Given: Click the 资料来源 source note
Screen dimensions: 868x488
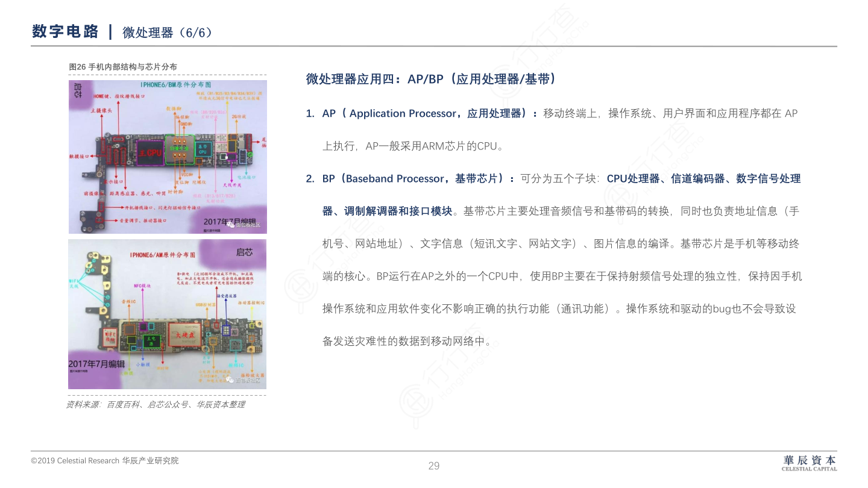Looking at the screenshot, I should (156, 405).
